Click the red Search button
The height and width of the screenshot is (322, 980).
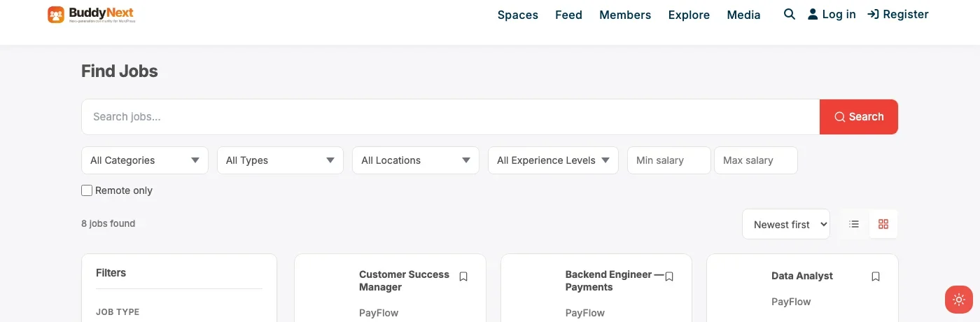pyautogui.click(x=859, y=117)
